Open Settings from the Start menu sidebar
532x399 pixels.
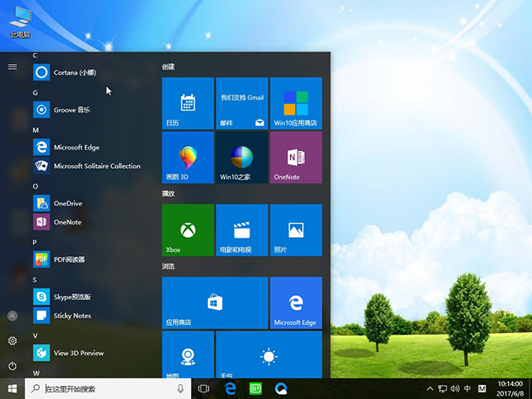(x=12, y=341)
